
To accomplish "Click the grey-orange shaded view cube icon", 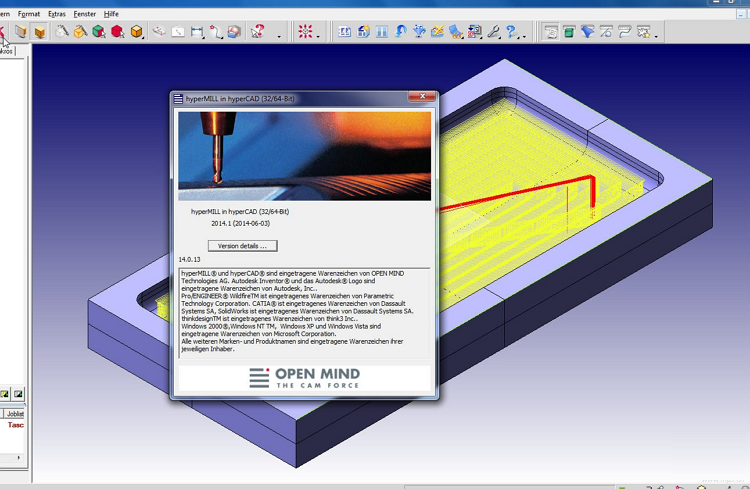I will [20, 32].
